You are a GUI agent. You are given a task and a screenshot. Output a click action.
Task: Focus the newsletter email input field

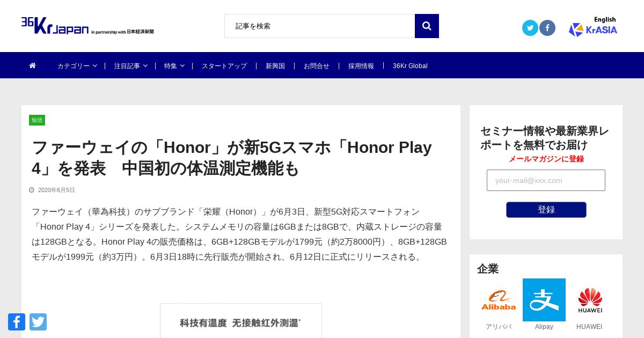[546, 180]
